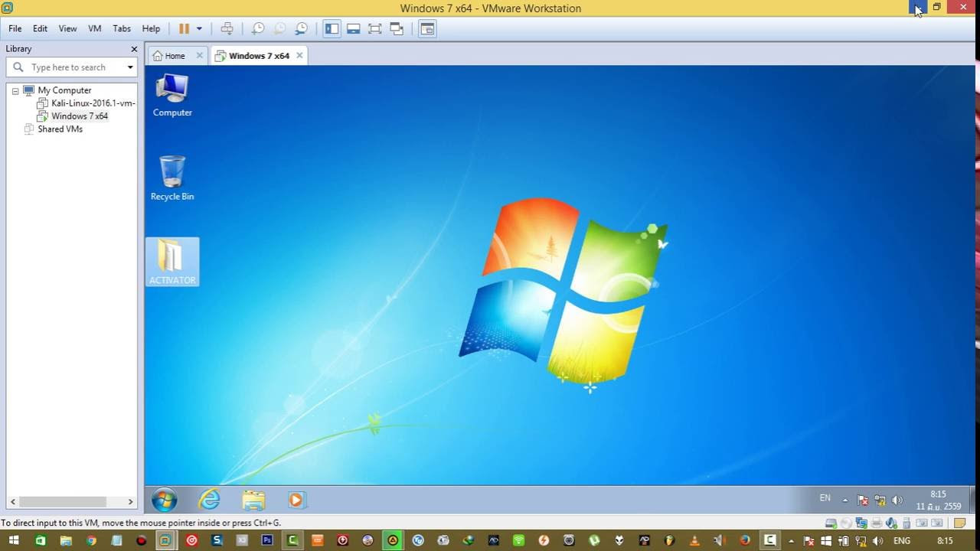The image size is (980, 551).
Task: Click Send Ctrl+Alt+Del toolbar icon
Action: tap(227, 28)
